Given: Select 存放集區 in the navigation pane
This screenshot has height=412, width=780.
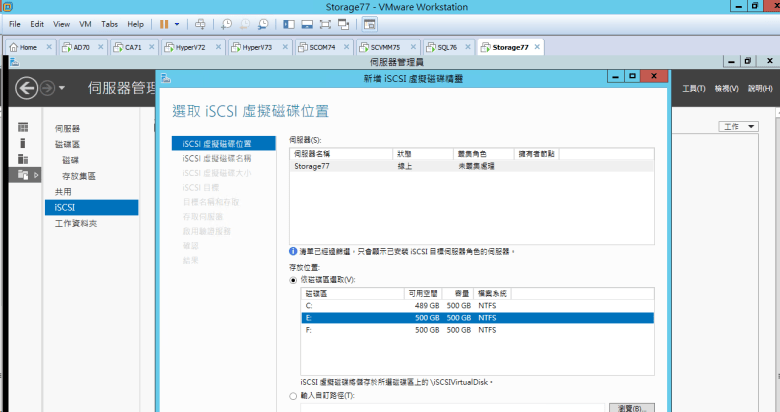Looking at the screenshot, I should click(78, 175).
